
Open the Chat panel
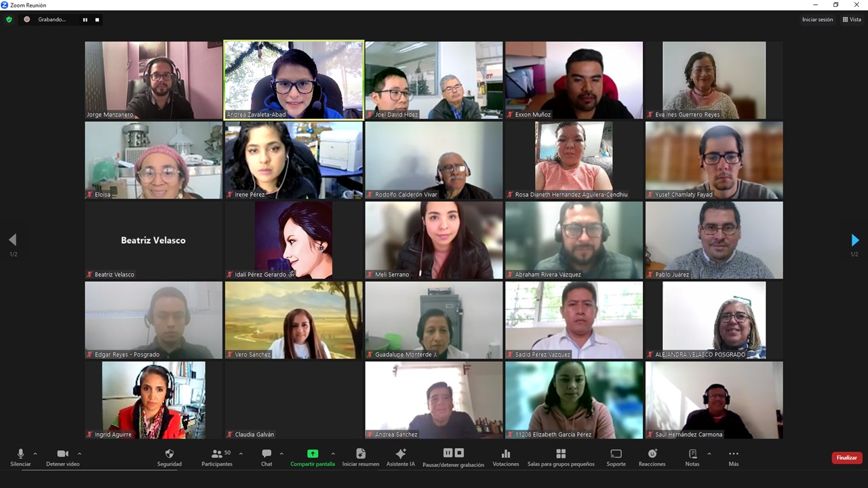[267, 454]
